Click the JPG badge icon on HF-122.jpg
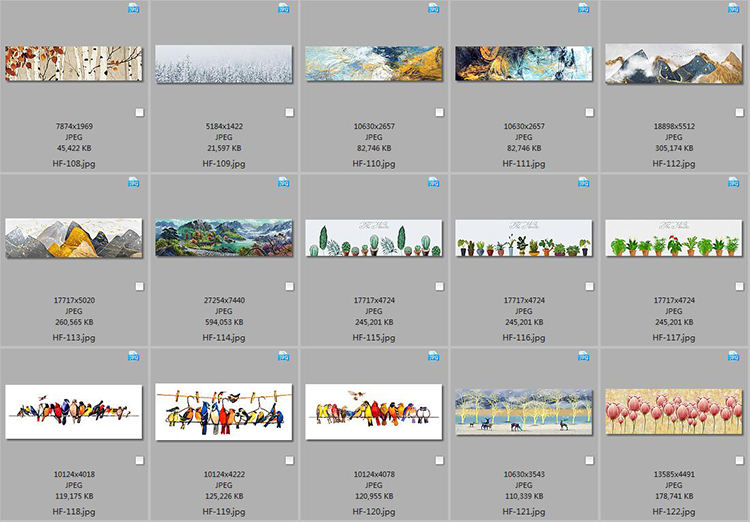Image resolution: width=750 pixels, height=522 pixels. 734,356
